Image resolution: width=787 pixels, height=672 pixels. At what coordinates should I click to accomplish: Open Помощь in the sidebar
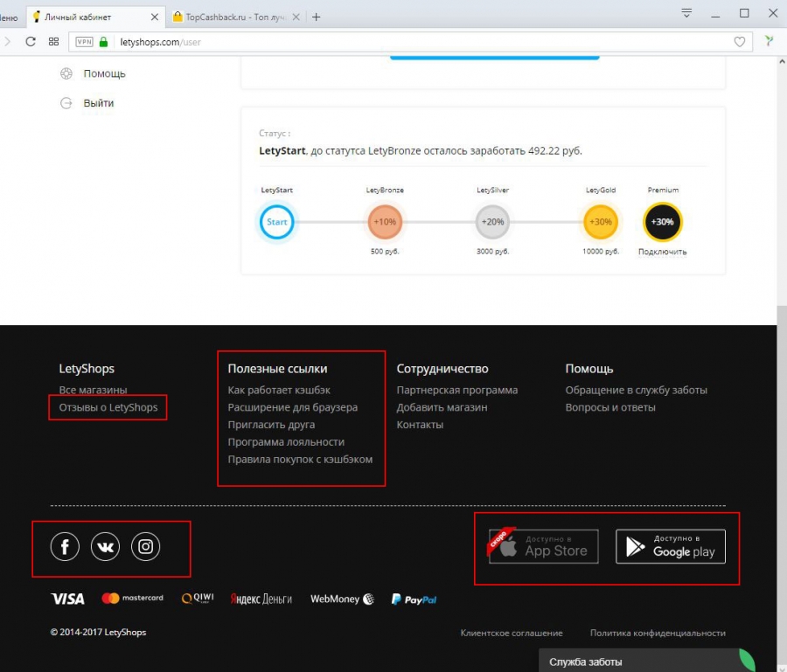(x=104, y=73)
